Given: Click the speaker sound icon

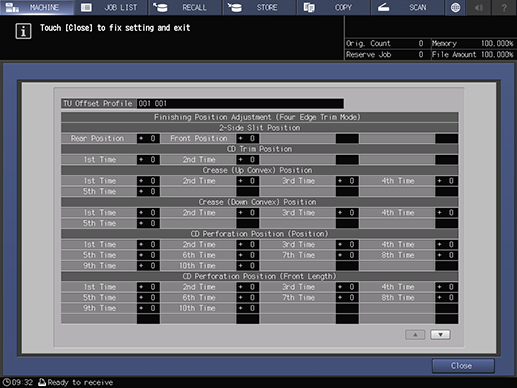Looking at the screenshot, I should [x=479, y=7].
